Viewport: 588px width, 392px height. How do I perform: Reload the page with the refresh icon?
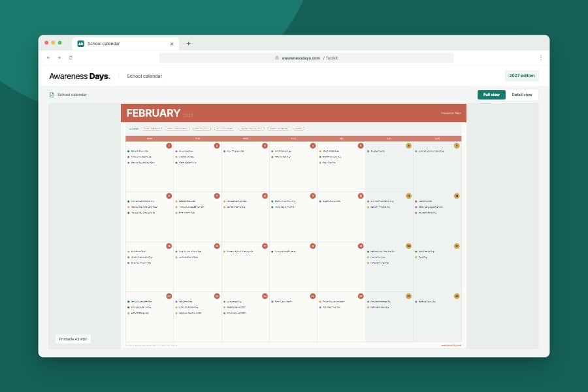tap(71, 57)
